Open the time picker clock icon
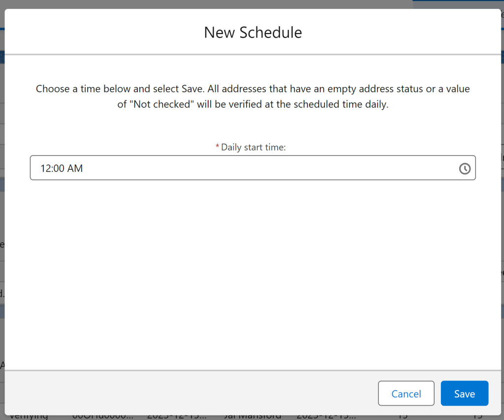 point(465,168)
